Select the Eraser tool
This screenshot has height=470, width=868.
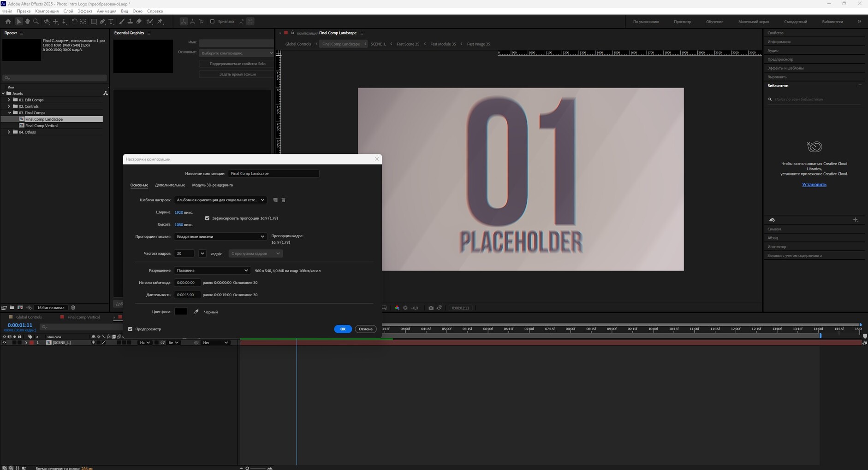coord(139,21)
